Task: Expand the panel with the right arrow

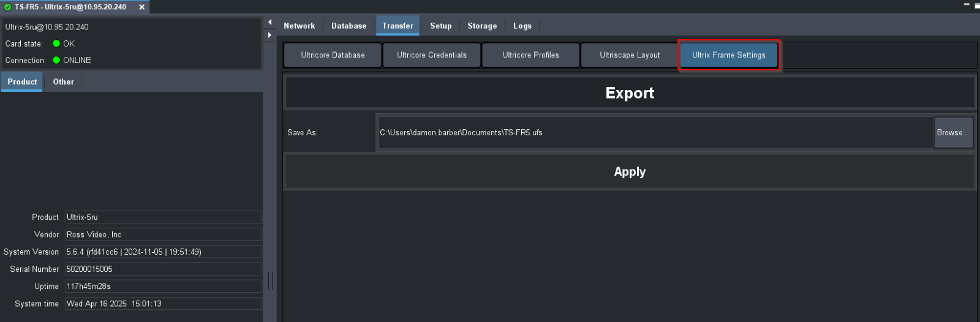Action: 269,36
